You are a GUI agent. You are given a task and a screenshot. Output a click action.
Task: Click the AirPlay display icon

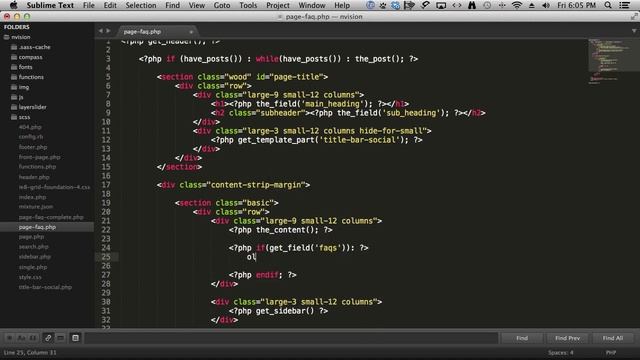point(441,5)
